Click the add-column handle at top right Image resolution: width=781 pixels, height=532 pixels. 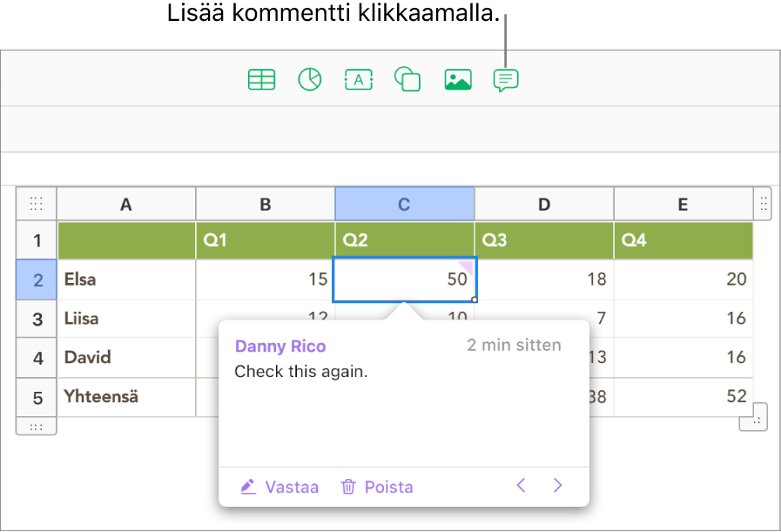[763, 204]
